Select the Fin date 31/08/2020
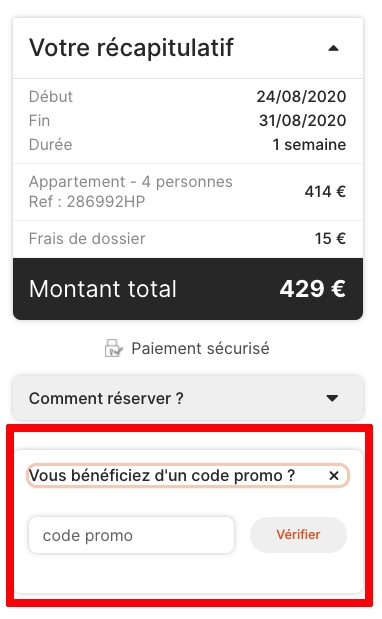 click(x=303, y=121)
